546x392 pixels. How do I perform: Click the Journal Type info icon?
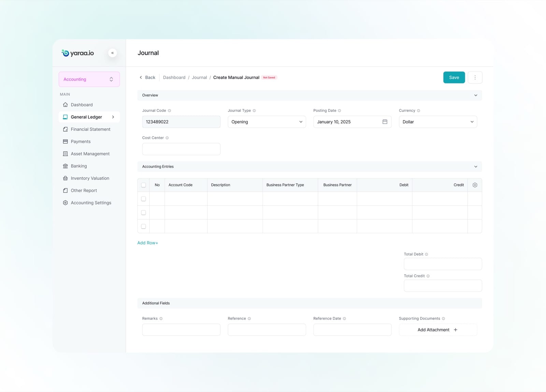(254, 111)
